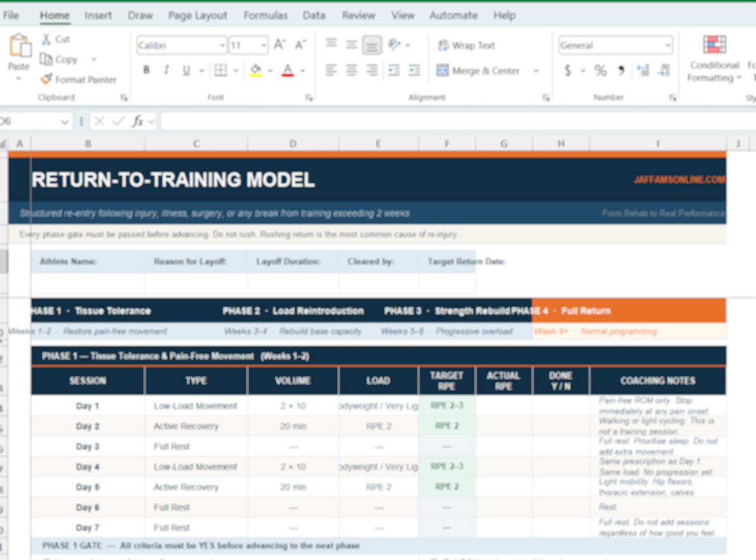Viewport: 756px width, 560px height.
Task: Click the Insert Function fx icon
Action: (138, 121)
